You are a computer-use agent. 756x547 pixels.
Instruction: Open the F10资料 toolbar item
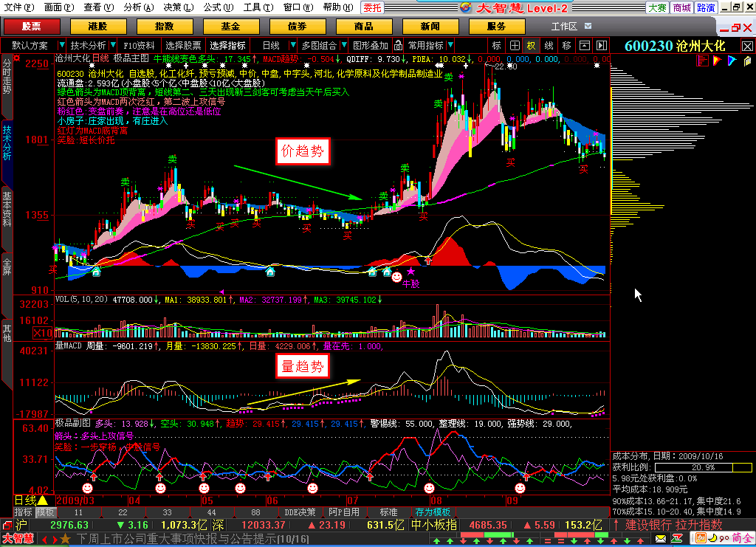(139, 45)
